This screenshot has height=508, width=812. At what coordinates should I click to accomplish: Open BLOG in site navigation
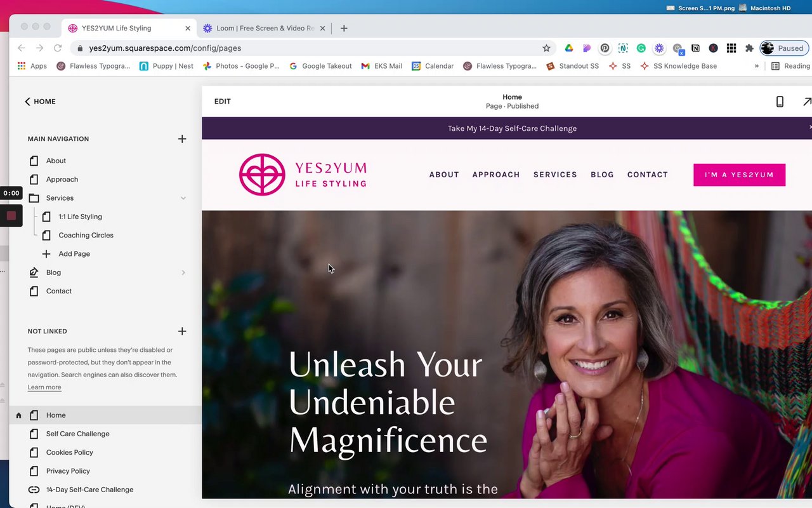[602, 175]
